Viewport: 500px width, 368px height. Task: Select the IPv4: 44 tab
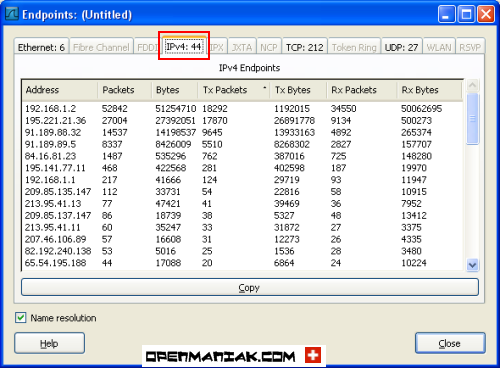pyautogui.click(x=184, y=46)
